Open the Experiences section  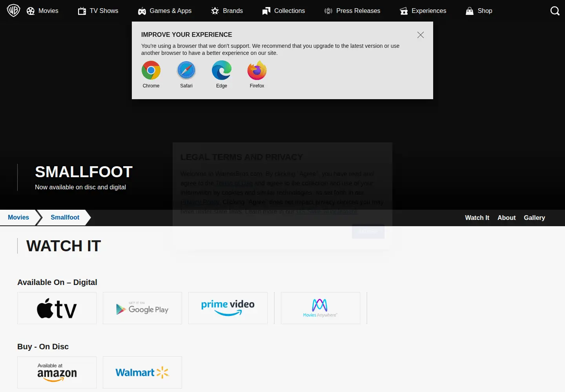pyautogui.click(x=423, y=11)
